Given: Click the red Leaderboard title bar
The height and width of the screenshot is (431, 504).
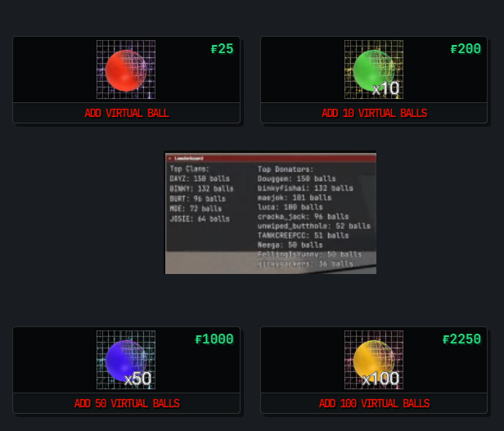Looking at the screenshot, I should tap(271, 158).
